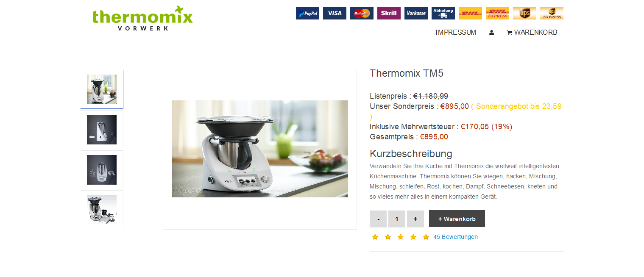The width and height of the screenshot is (644, 277).
Task: Open the Warenkorb shopping cart
Action: 532,33
